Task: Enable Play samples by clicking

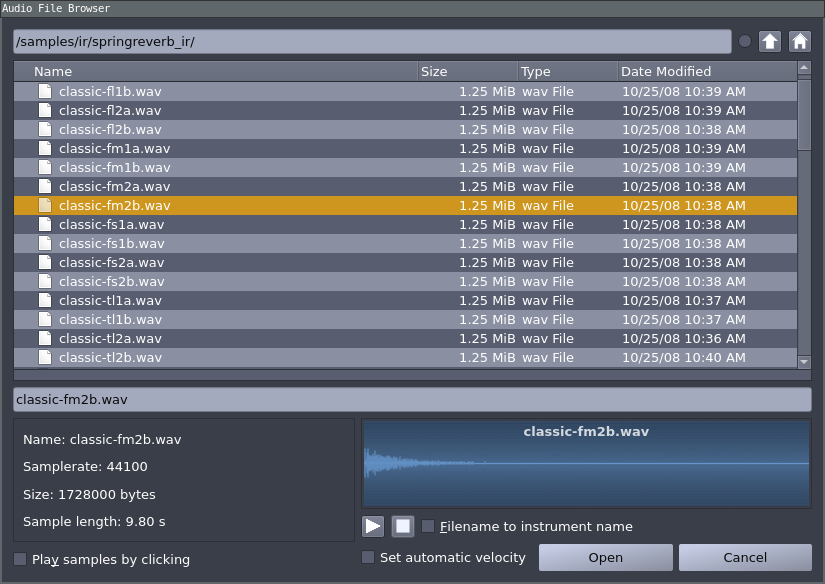Action: [x=20, y=559]
